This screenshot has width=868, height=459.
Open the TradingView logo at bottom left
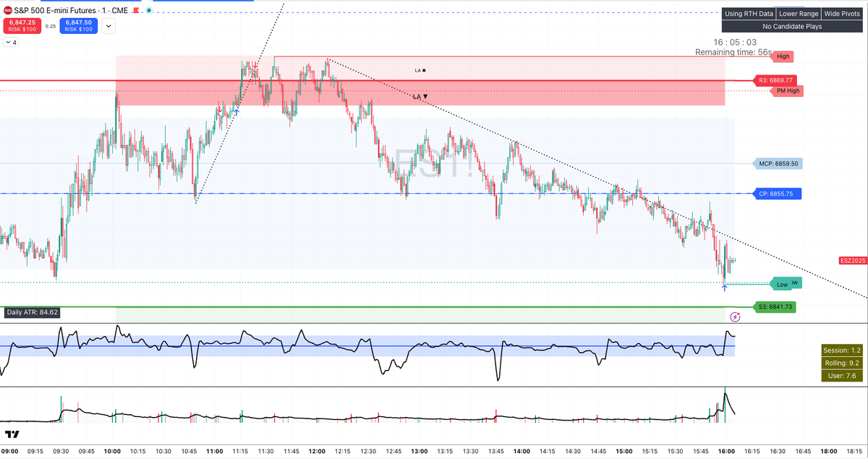(12, 434)
